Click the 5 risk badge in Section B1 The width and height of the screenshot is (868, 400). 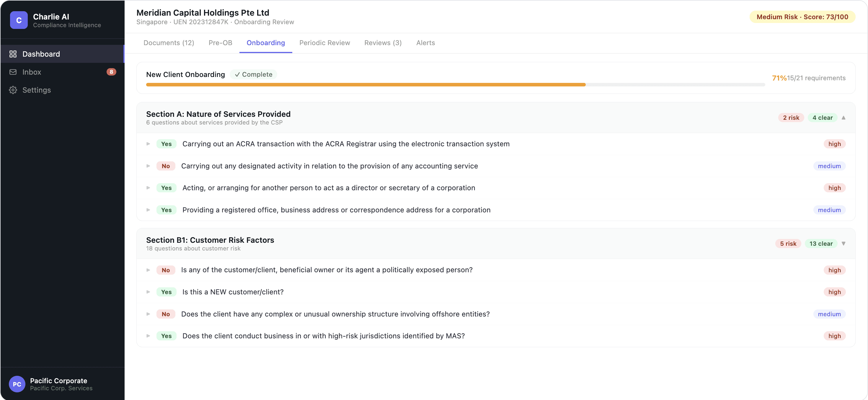click(x=788, y=243)
